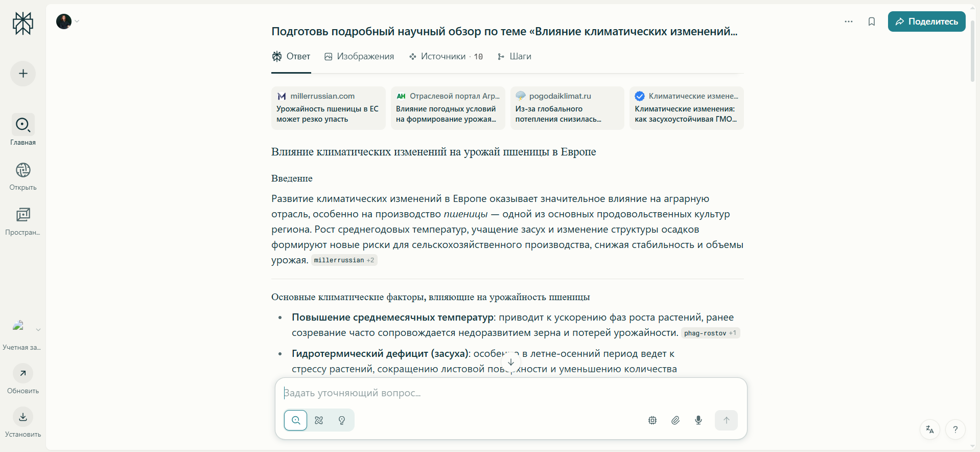This screenshot has width=980, height=452.
Task: Click the Установить download icon
Action: pos(23,417)
